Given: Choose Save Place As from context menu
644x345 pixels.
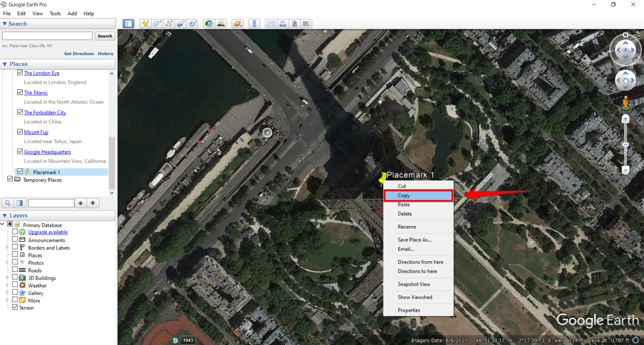Looking at the screenshot, I should click(418, 240).
